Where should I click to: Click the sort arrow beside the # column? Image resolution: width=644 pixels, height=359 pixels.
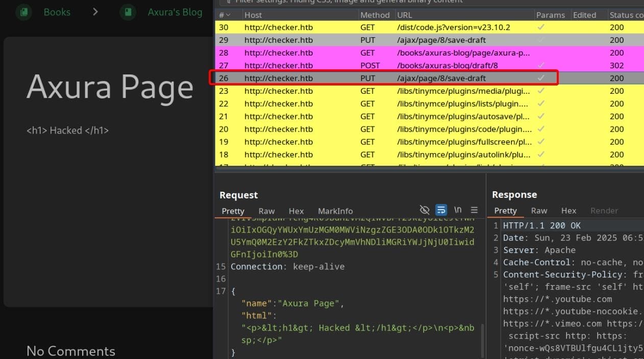pyautogui.click(x=228, y=15)
